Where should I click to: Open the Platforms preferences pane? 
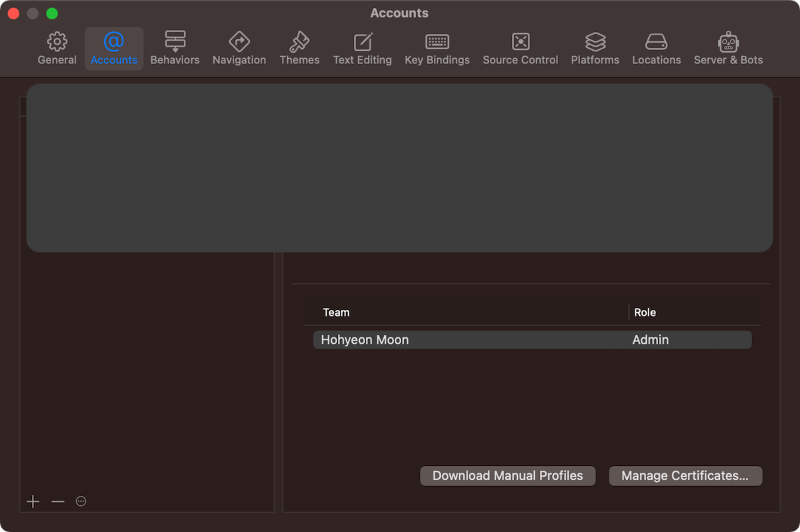click(595, 49)
